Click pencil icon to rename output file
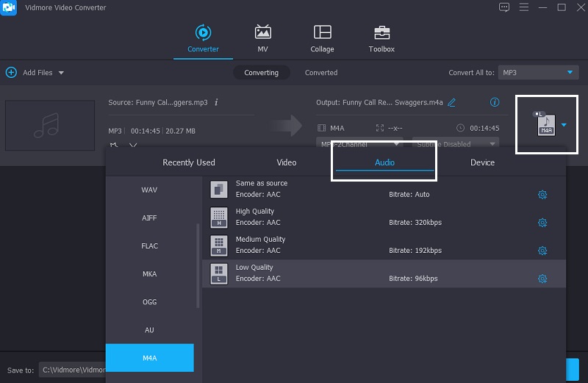Screen dimensions: 588x383 (x=452, y=102)
